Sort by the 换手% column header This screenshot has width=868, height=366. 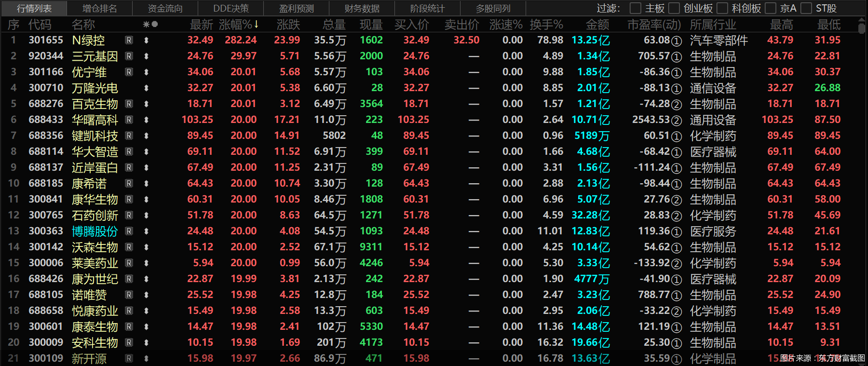pos(546,25)
